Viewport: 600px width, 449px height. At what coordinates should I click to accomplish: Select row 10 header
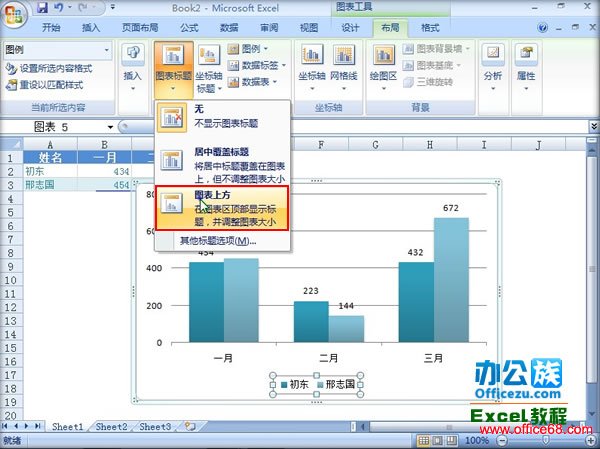(x=11, y=280)
